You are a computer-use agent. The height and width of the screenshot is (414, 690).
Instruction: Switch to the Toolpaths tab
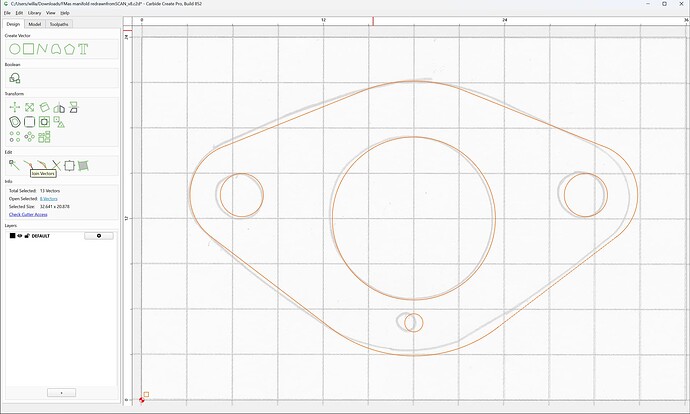tap(59, 24)
